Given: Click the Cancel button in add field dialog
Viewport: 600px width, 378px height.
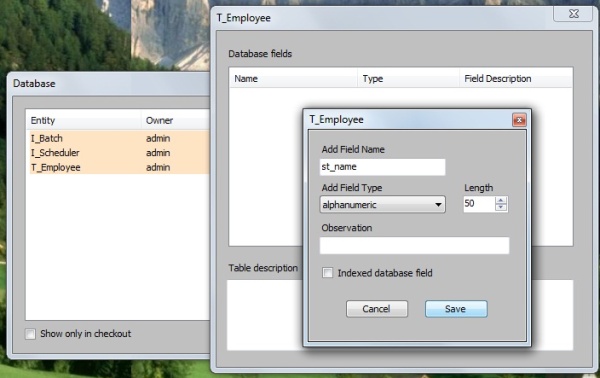Looking at the screenshot, I should (377, 309).
